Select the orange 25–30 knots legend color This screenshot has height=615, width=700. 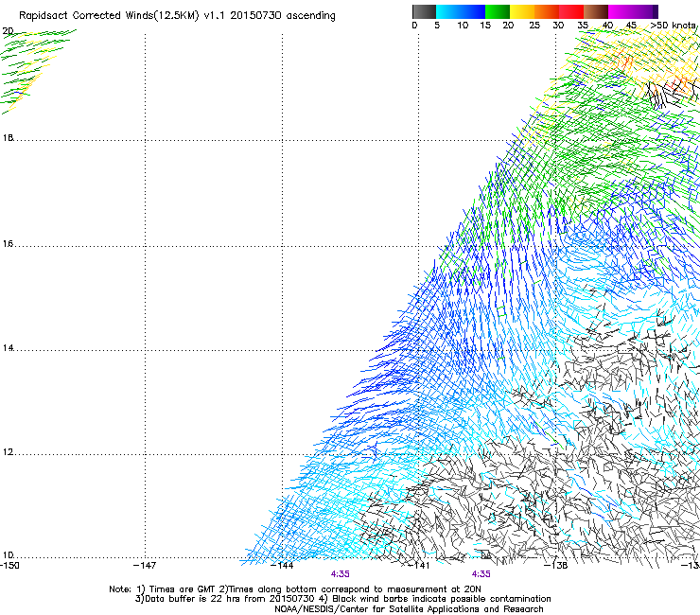(547, 11)
